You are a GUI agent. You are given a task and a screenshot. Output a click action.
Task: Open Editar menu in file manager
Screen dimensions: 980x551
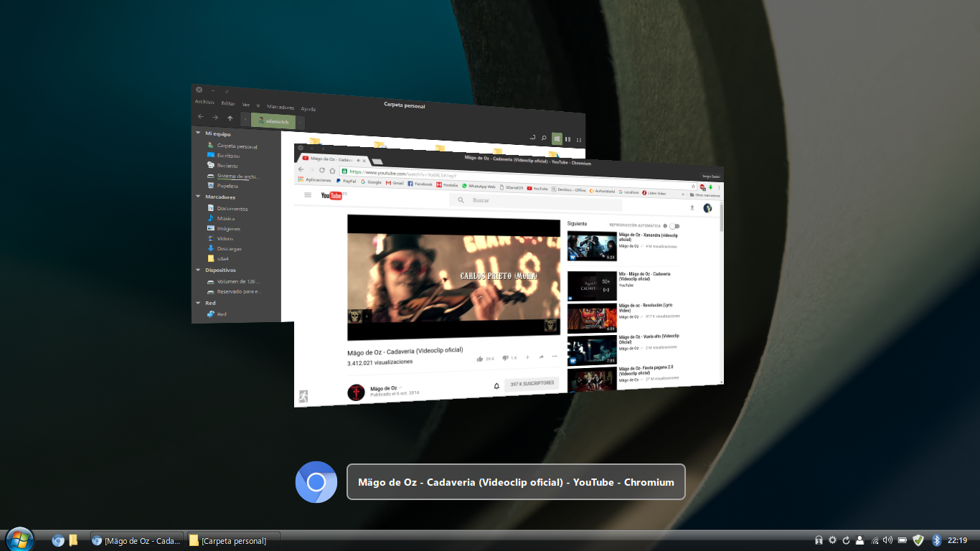228,103
